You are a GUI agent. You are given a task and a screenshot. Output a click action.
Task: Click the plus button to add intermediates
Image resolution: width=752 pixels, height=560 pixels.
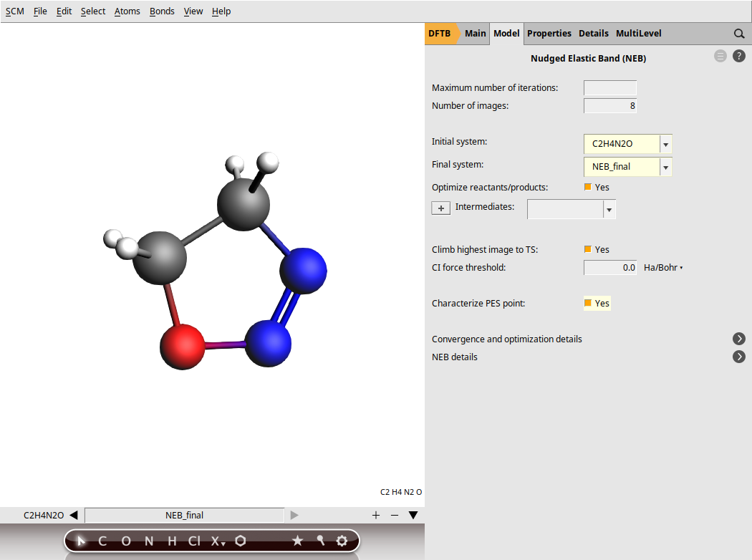[440, 208]
